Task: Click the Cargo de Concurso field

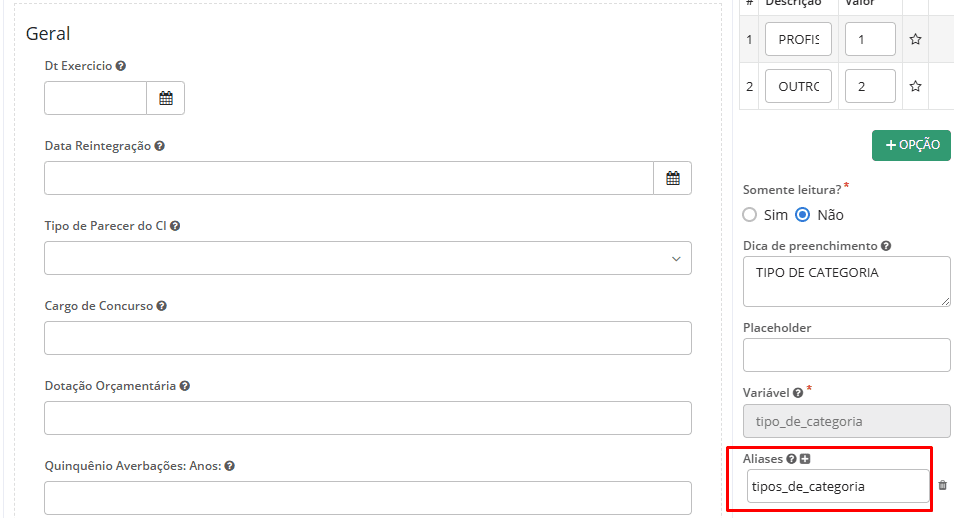Action: pos(368,338)
